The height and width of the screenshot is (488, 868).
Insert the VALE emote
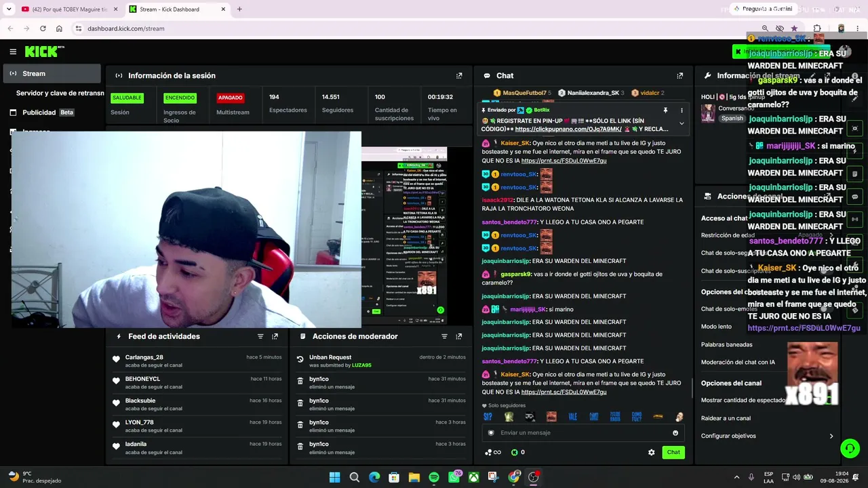(572, 417)
